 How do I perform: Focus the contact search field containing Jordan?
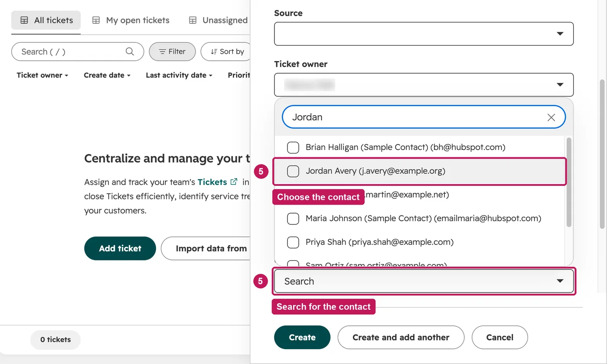424,117
